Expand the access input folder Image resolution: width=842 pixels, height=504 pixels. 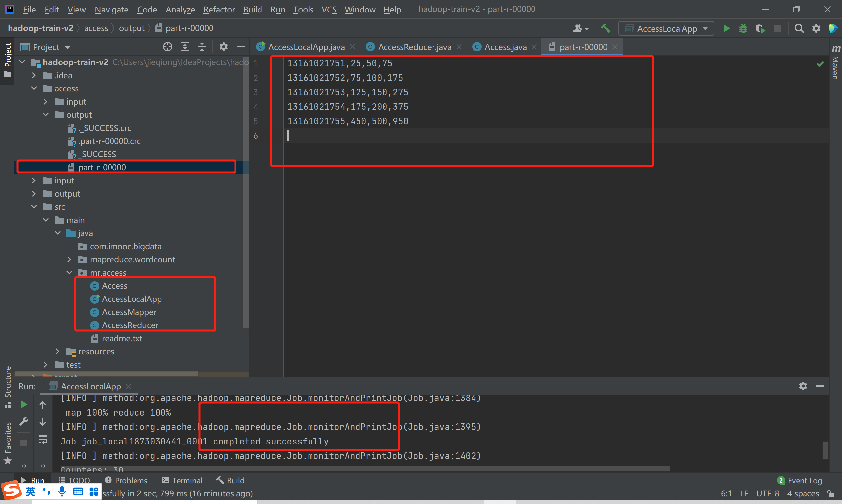click(45, 102)
